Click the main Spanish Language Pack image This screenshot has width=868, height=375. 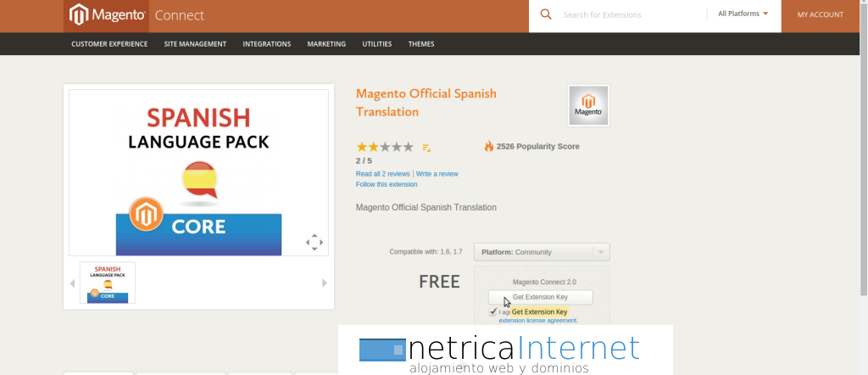(x=198, y=173)
